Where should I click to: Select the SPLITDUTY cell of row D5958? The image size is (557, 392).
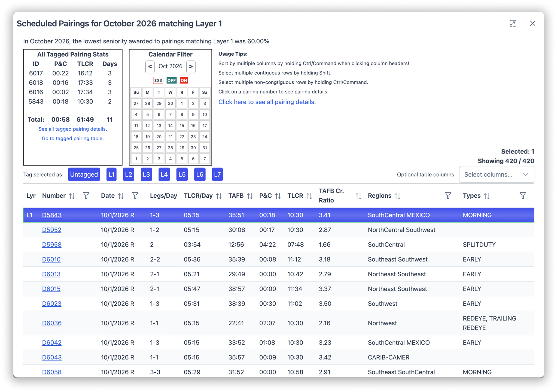(479, 245)
